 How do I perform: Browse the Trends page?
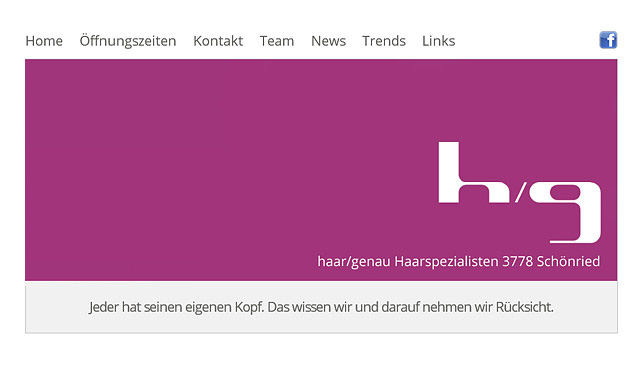pyautogui.click(x=384, y=41)
